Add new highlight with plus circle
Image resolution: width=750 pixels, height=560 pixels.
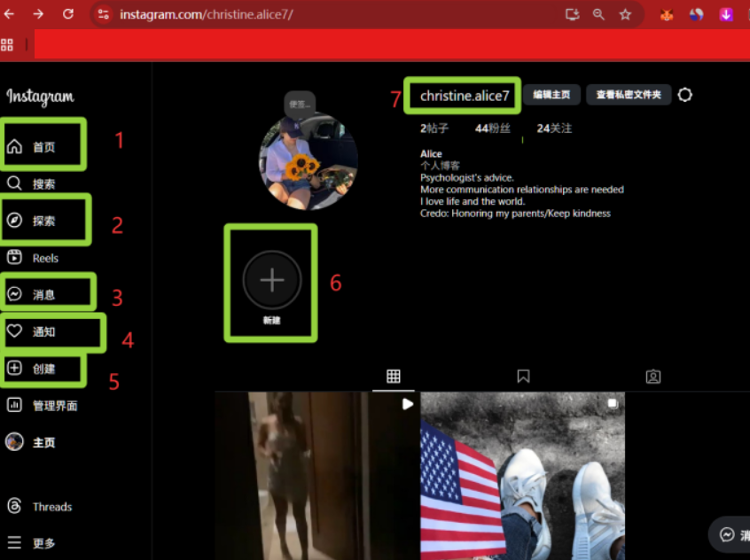point(272,280)
